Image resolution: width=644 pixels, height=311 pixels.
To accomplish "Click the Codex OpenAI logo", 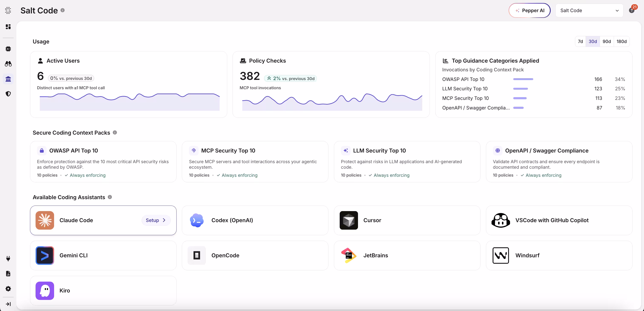I will point(197,220).
